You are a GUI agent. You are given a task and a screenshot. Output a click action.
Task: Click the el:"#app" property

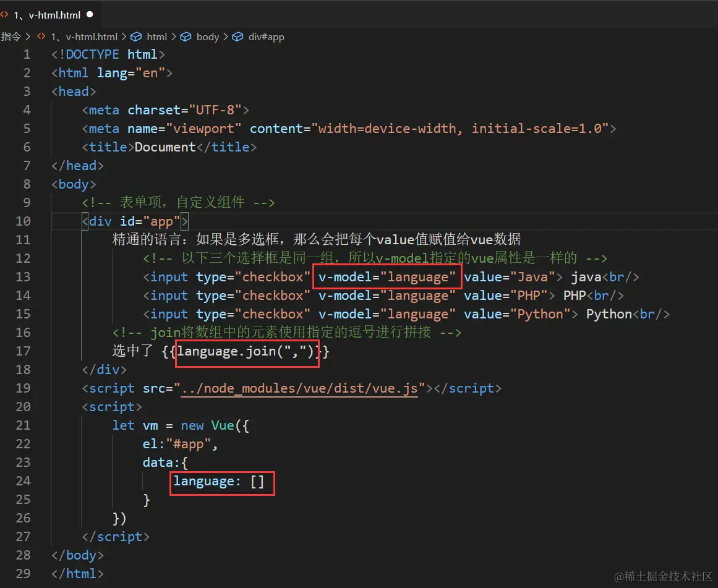click(180, 444)
